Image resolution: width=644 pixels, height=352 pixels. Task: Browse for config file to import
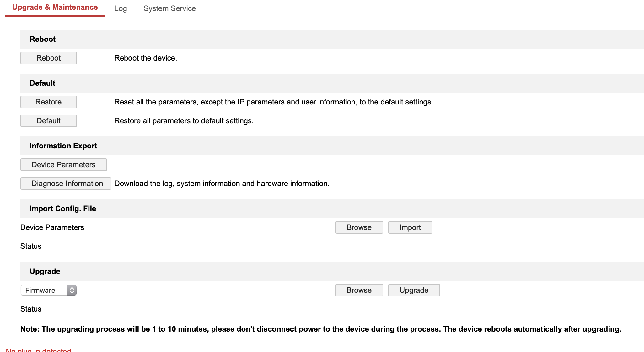pos(359,227)
